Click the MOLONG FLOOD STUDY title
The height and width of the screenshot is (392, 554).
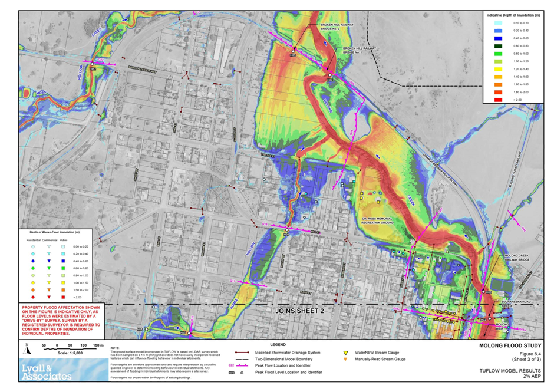click(x=510, y=345)
